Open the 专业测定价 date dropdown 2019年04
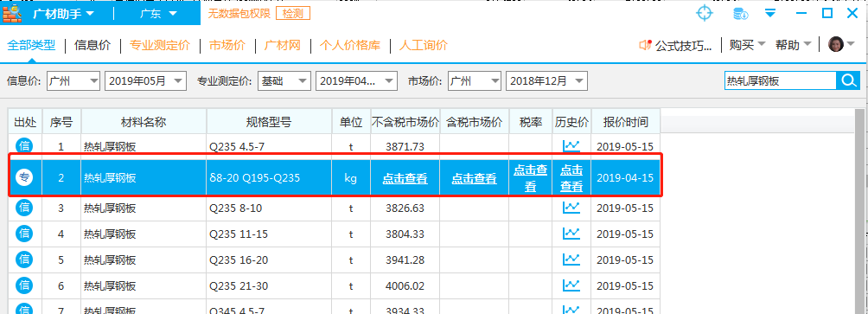This screenshot has height=314, width=868. tap(356, 80)
